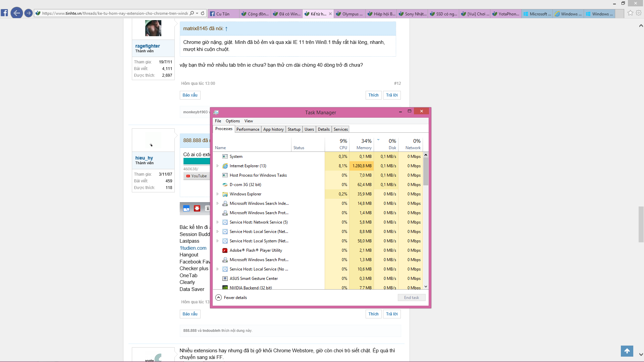Expand the Internet Explorer (13) process group

pos(217,166)
